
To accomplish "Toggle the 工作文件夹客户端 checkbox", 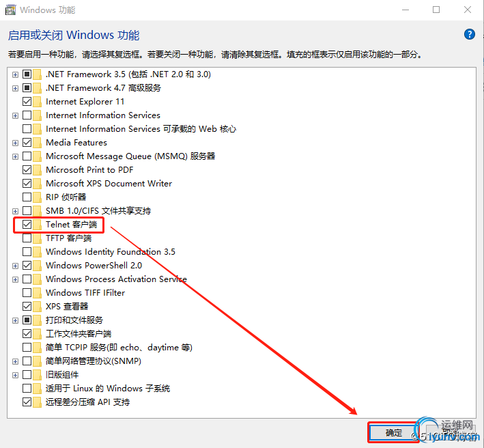I will pos(27,333).
